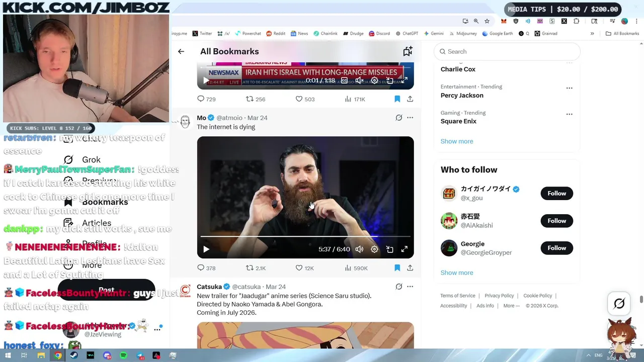Show more trending topics

coord(457,141)
